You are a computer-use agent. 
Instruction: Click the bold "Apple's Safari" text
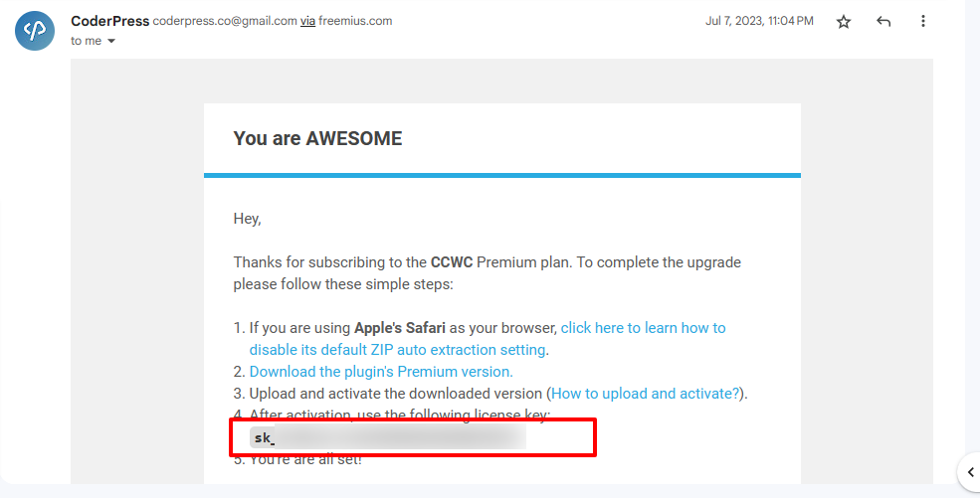coord(400,328)
